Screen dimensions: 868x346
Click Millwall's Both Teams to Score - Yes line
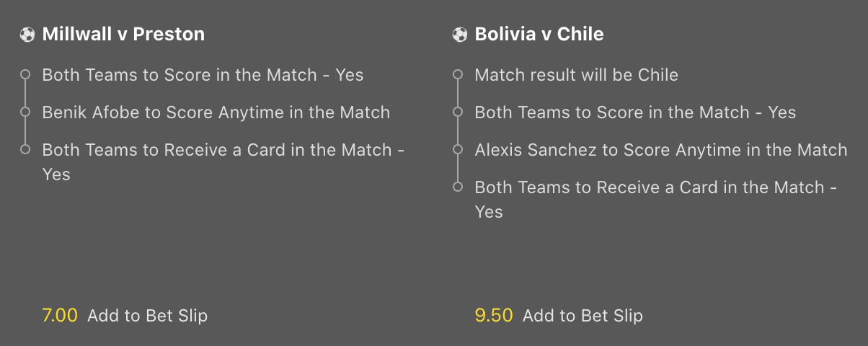click(x=203, y=75)
